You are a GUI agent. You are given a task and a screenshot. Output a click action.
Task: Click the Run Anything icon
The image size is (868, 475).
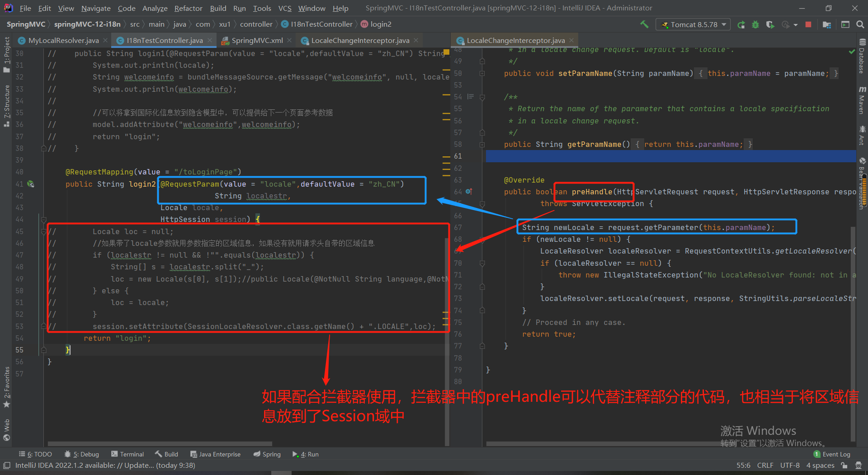click(845, 24)
